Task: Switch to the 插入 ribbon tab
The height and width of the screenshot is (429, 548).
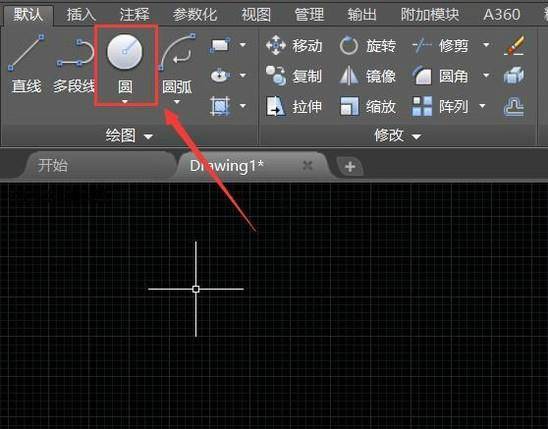Action: click(81, 15)
